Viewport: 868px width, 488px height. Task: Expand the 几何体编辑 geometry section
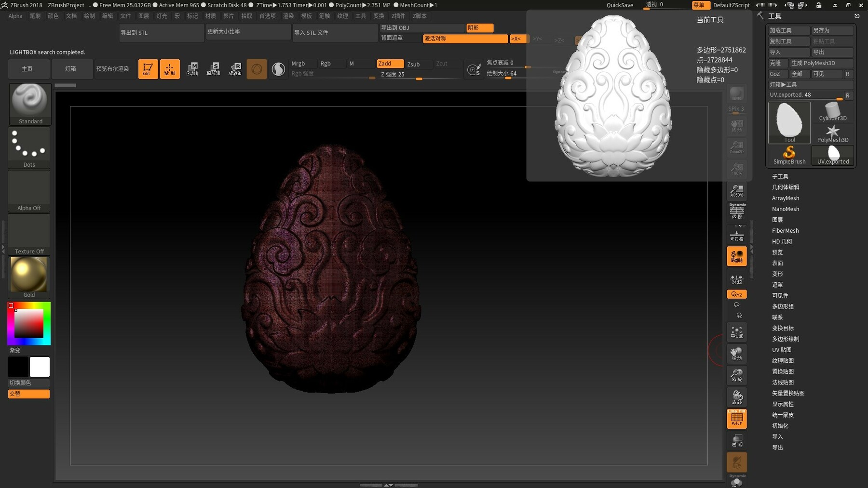pos(786,187)
